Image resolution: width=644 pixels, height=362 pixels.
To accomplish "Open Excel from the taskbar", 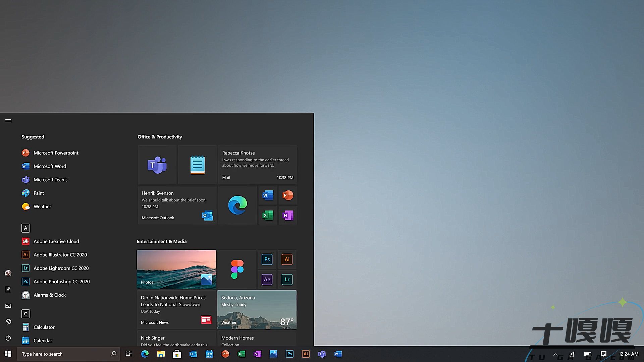I will click(x=241, y=354).
